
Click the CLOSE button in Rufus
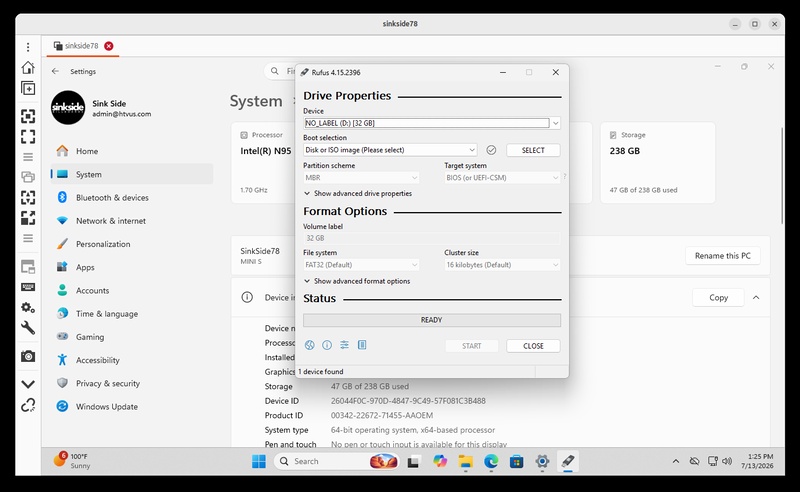click(533, 346)
